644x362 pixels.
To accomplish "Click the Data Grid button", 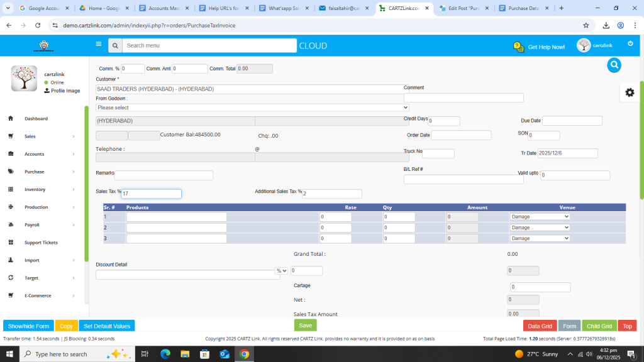I will pos(539,326).
